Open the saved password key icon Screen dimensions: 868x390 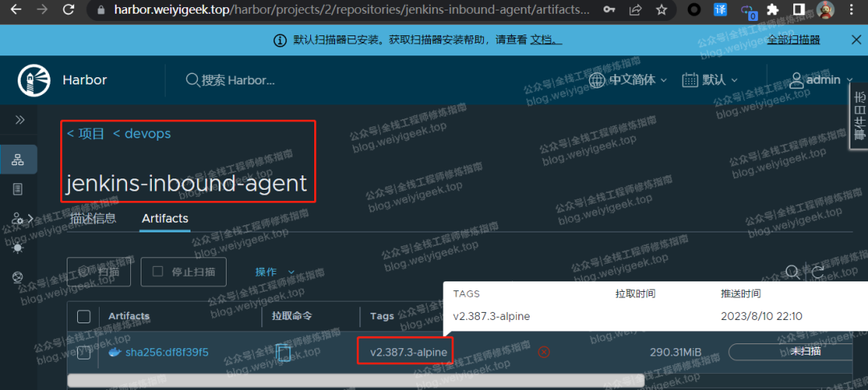pos(608,10)
